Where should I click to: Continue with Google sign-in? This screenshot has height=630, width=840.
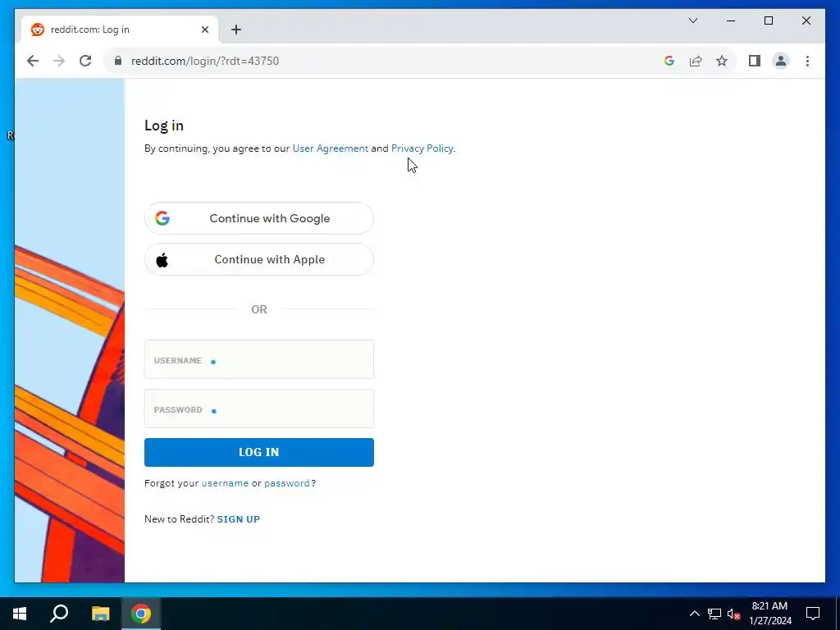258,218
